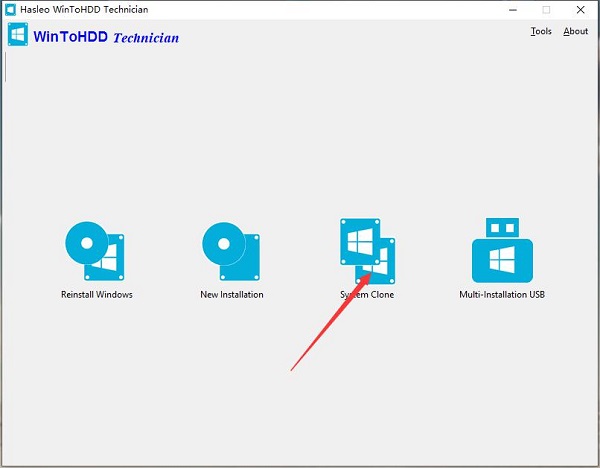This screenshot has width=600, height=468.
Task: Minimize the WinToHDD window
Action: [x=513, y=10]
